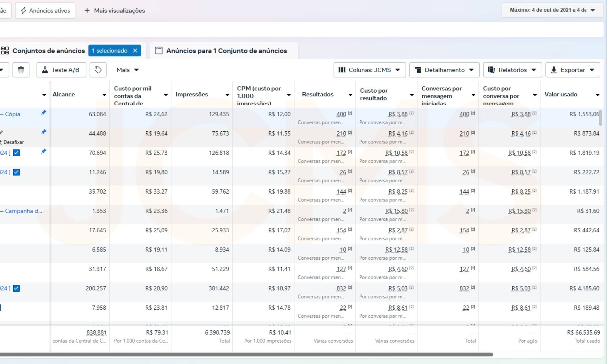
Task: Open the date range Máximo dropdown
Action: point(552,10)
